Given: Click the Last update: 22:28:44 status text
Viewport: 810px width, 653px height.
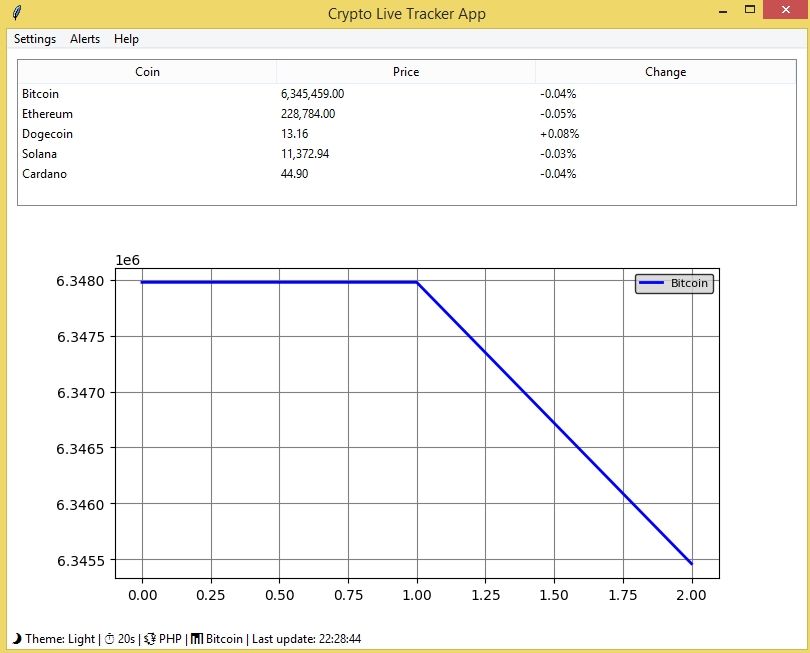Looking at the screenshot, I should tap(306, 639).
